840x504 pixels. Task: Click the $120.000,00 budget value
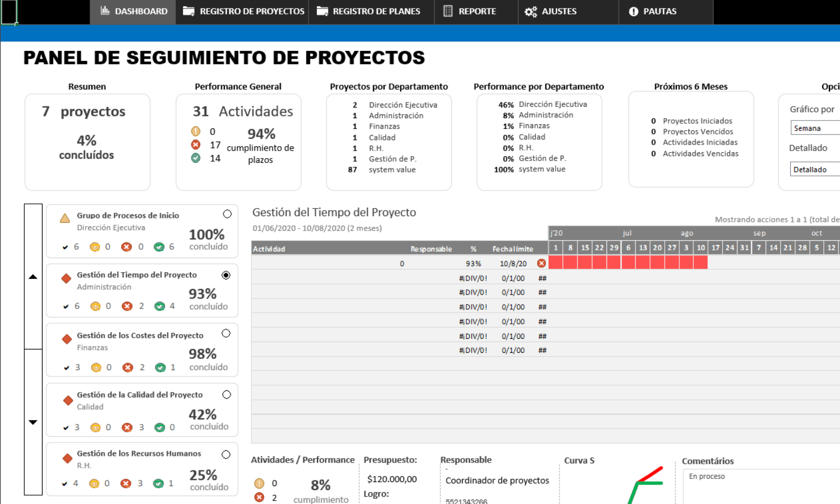point(392,479)
